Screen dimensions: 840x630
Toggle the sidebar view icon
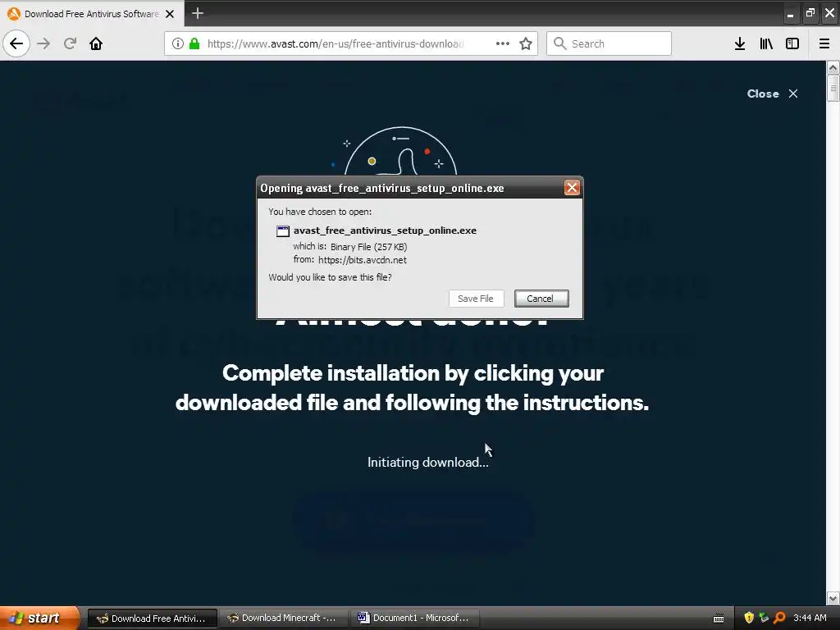click(x=792, y=43)
